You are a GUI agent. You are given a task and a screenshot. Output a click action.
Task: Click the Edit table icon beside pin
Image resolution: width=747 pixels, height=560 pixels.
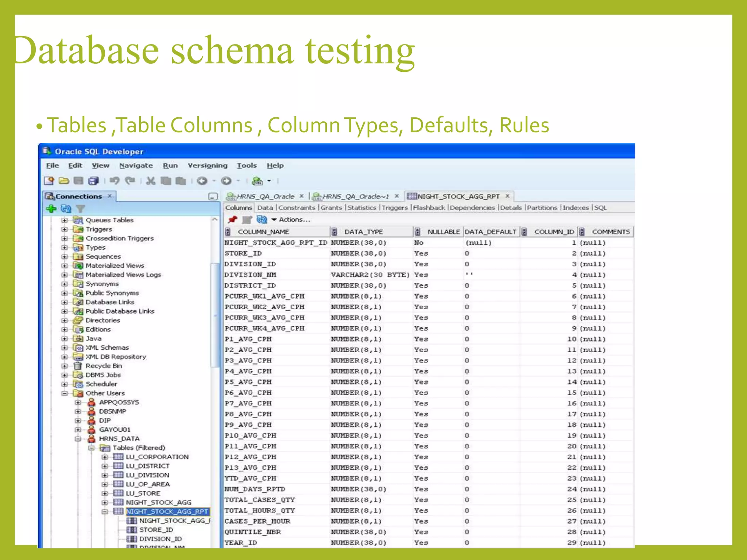(247, 219)
